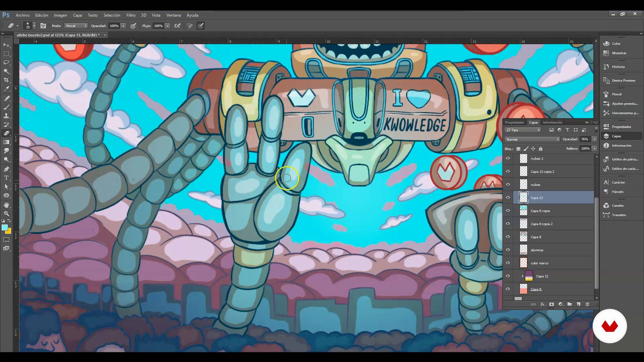Open the Canales panel
The height and width of the screenshot is (362, 644).
click(618, 205)
